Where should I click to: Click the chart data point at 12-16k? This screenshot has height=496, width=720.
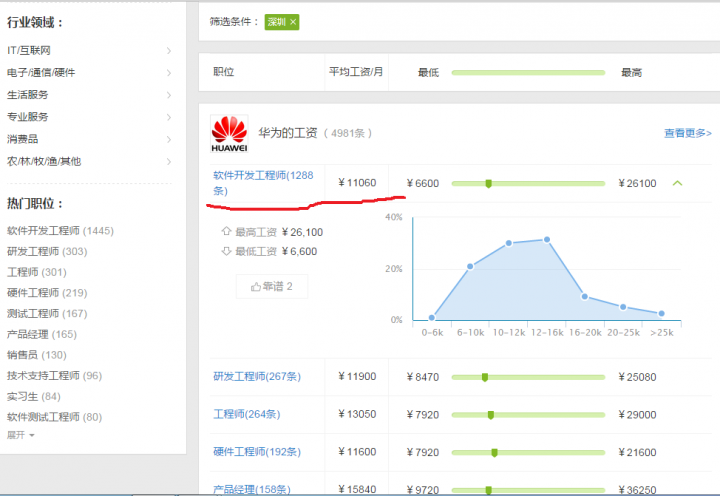pyautogui.click(x=547, y=240)
